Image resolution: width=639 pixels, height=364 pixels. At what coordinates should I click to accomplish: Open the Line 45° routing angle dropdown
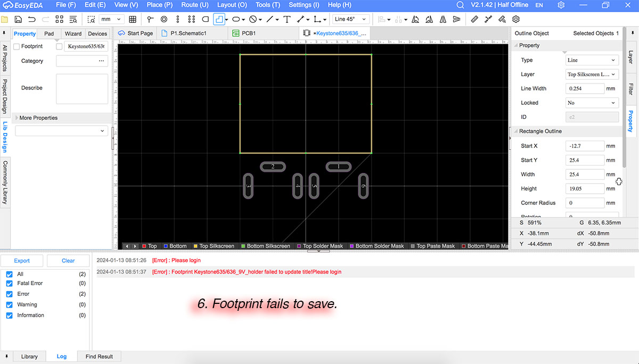click(x=351, y=19)
